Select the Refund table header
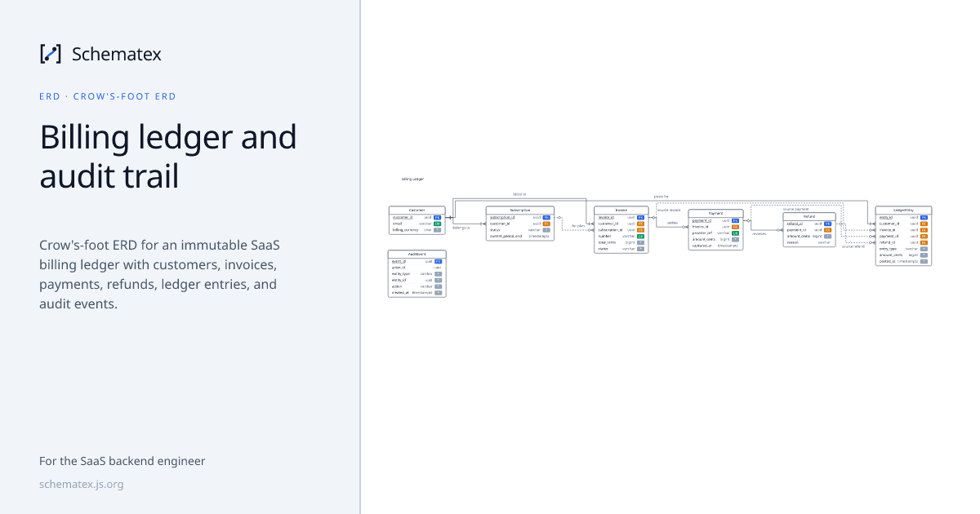 [x=809, y=216]
